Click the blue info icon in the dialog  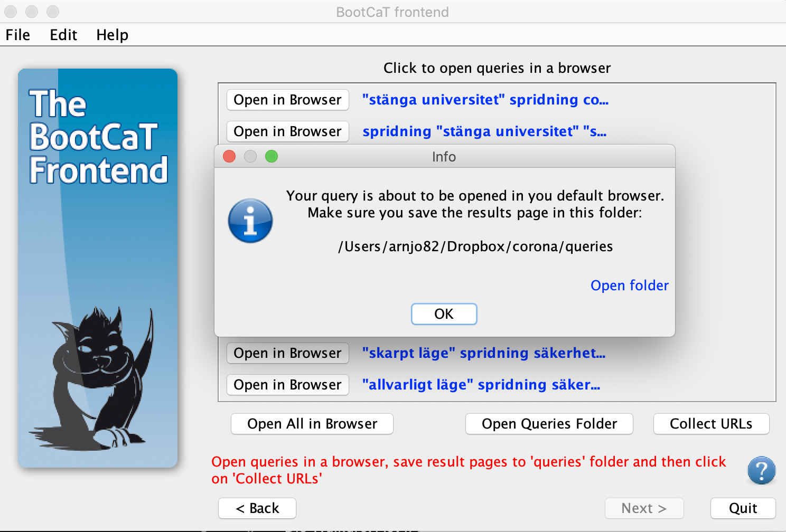(250, 221)
